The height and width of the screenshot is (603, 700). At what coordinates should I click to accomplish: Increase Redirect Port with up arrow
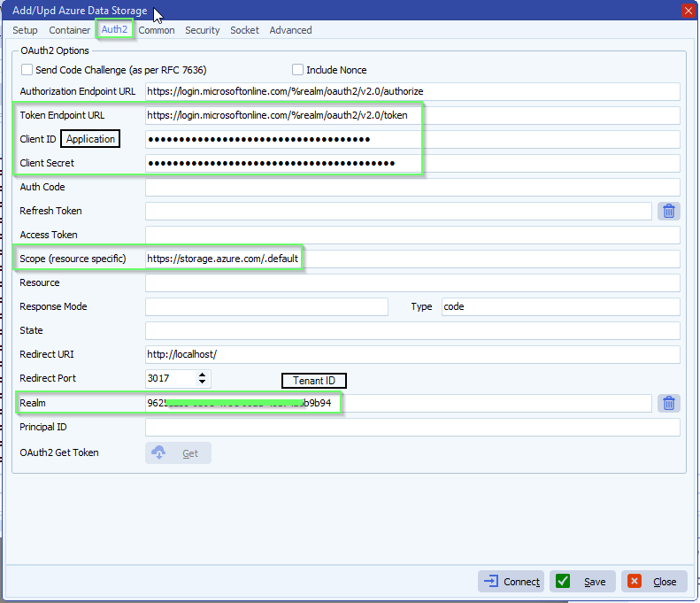click(203, 375)
